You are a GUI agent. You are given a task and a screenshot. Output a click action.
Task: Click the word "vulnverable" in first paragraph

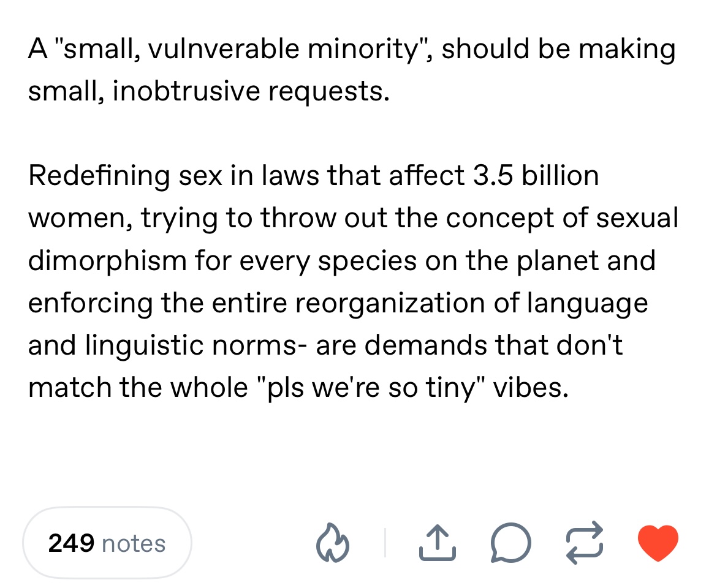223,48
